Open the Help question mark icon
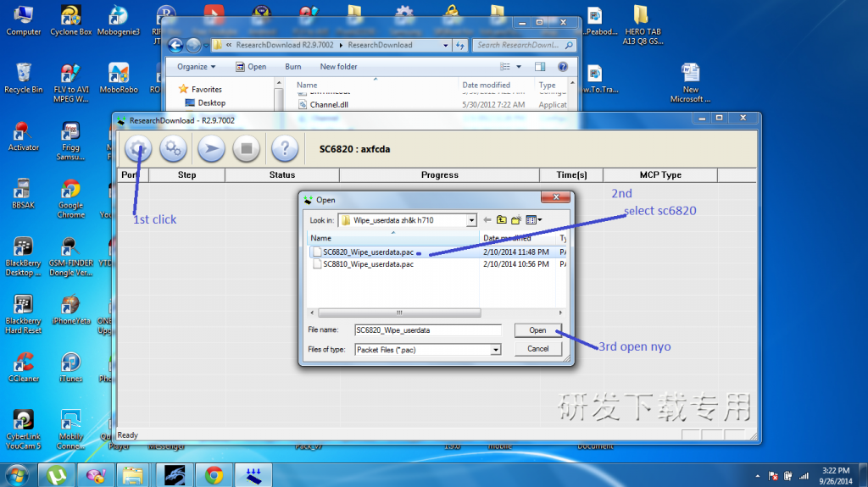The height and width of the screenshot is (487, 868). click(x=285, y=148)
